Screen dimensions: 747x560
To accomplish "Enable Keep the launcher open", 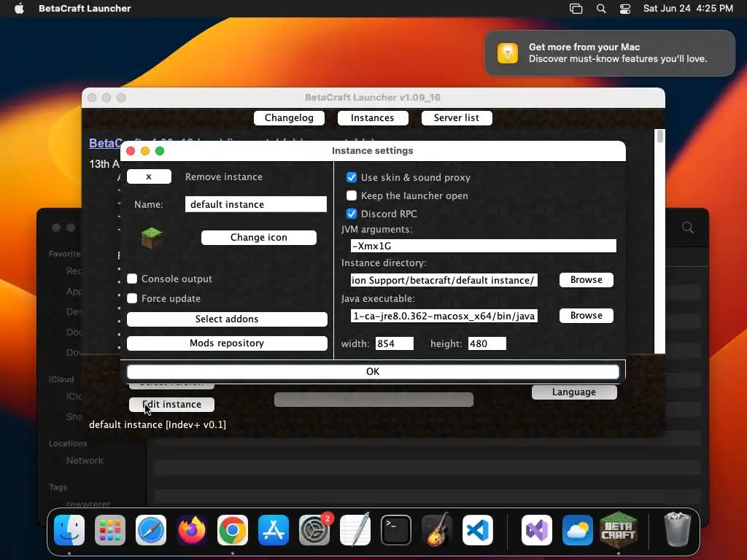I will (352, 195).
